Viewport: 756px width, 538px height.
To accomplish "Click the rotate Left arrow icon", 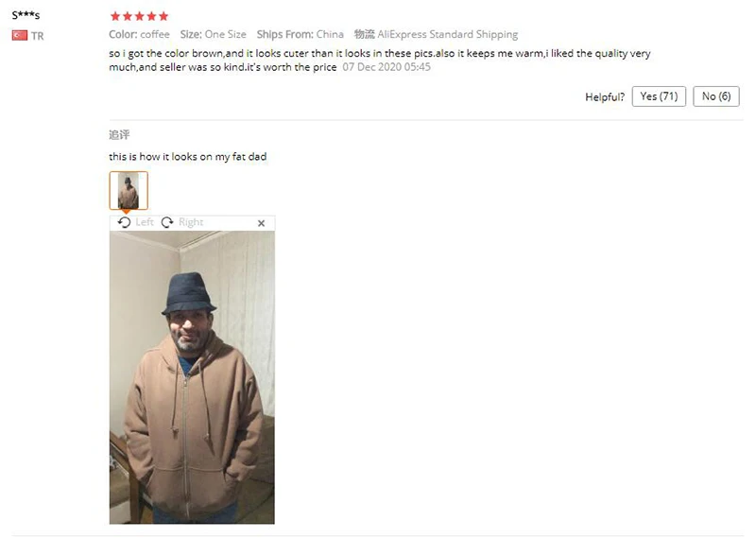I will tap(125, 222).
